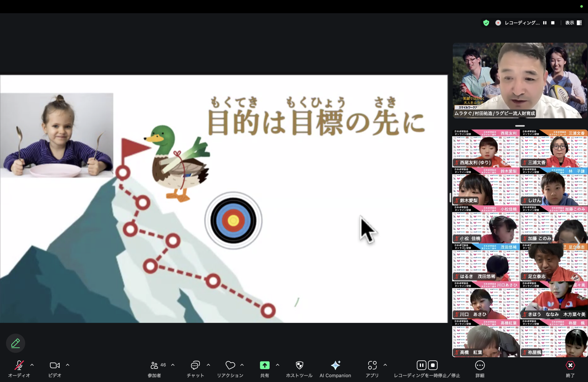Expand video options chevron
This screenshot has width=588, height=382.
tap(68, 365)
